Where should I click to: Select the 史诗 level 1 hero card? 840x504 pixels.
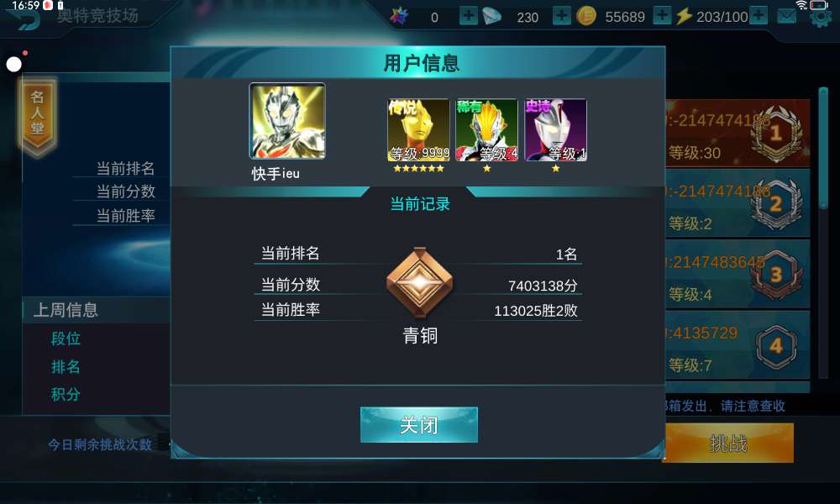tap(555, 130)
